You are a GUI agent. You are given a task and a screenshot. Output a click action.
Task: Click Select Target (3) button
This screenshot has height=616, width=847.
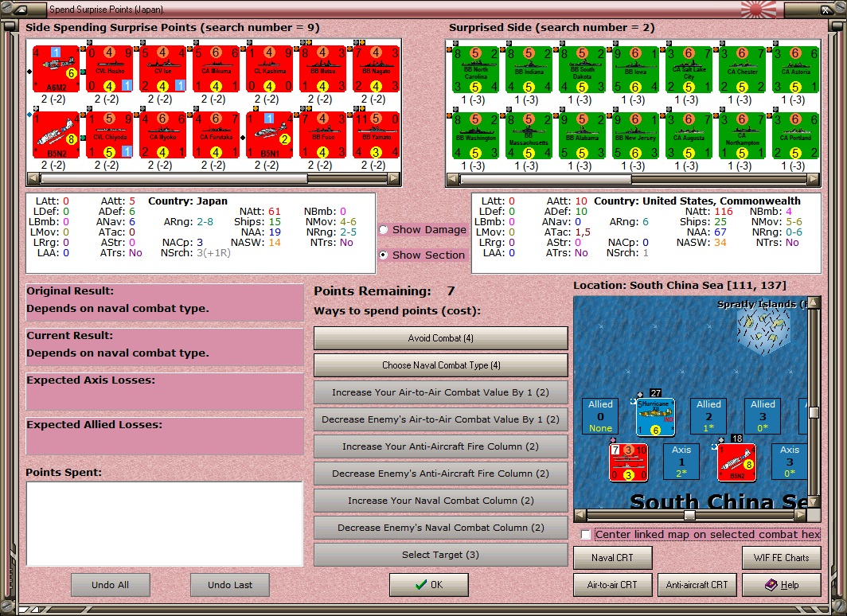(441, 555)
